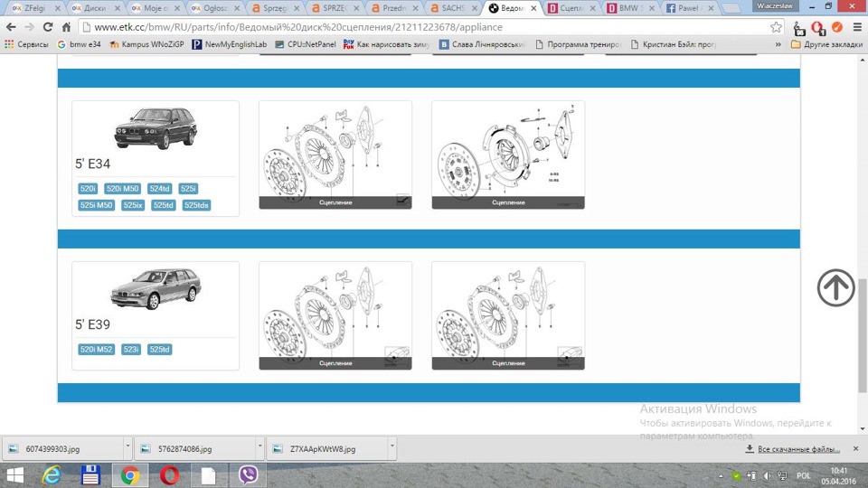Viewport: 868px width, 488px height.
Task: Open Сервисы apps shortcut in bookmarks bar
Action: tap(26, 44)
